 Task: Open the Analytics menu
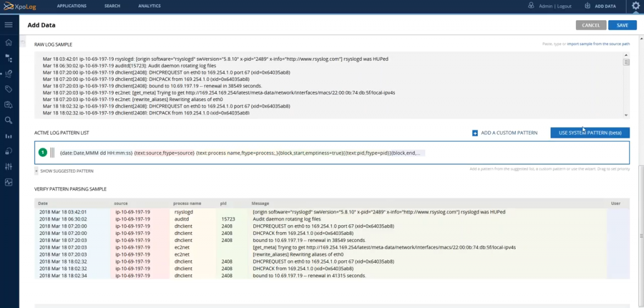(x=150, y=6)
